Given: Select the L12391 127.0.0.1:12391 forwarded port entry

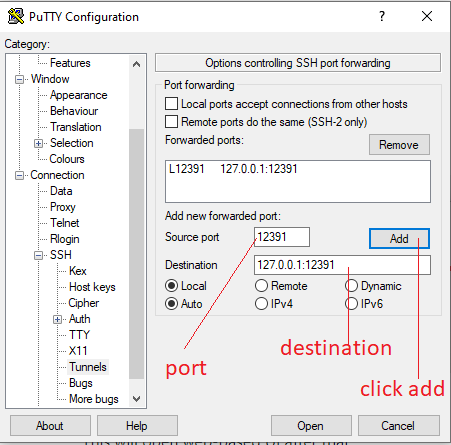Looking at the screenshot, I should (233, 169).
